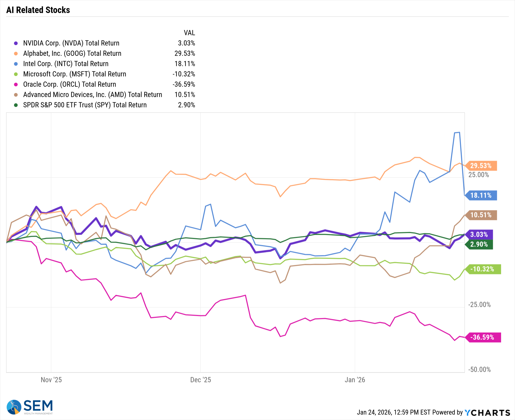Click the pink Oracle legend dot

16,85
